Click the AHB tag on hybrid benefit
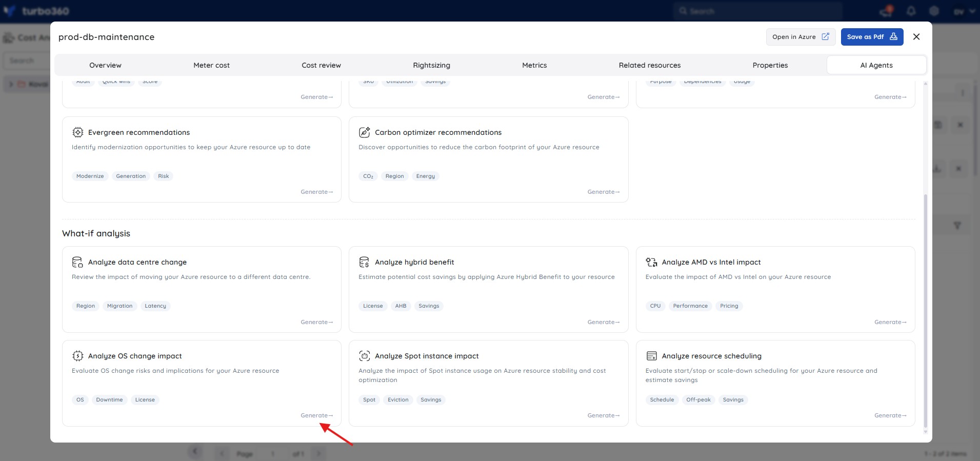The width and height of the screenshot is (980, 461). 401,306
